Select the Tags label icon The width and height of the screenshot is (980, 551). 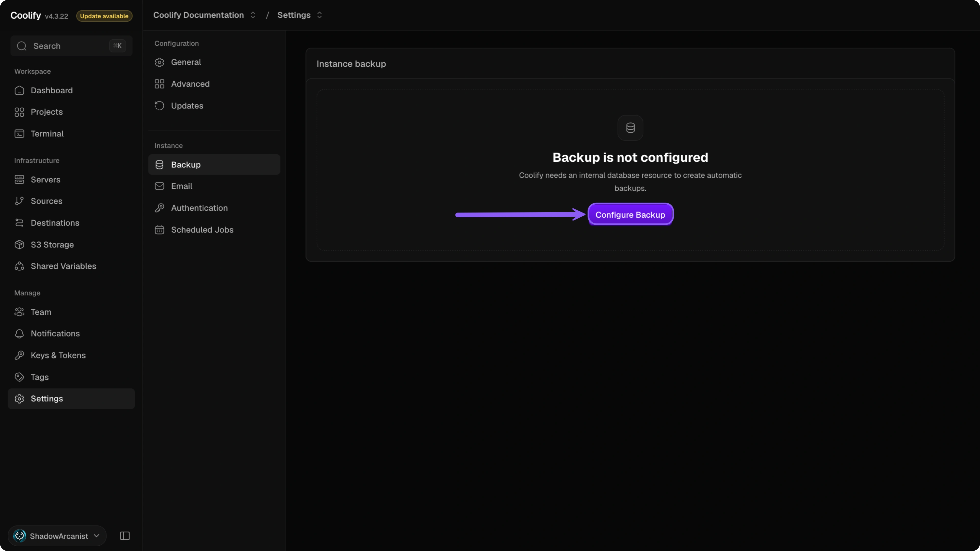click(x=19, y=377)
